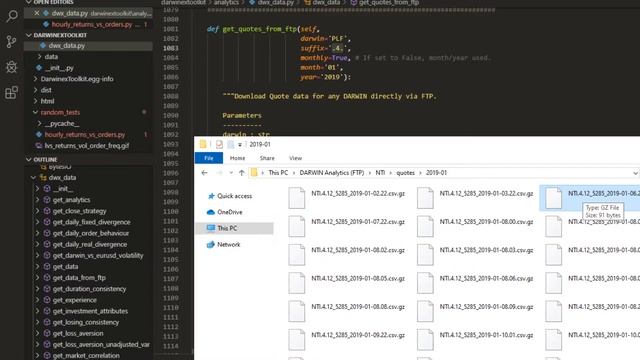Image resolution: width=640 pixels, height=360 pixels.
Task: Select file NTI.4.12_5285_2019-01-08.02.csv.gz
Action: pos(347,255)
